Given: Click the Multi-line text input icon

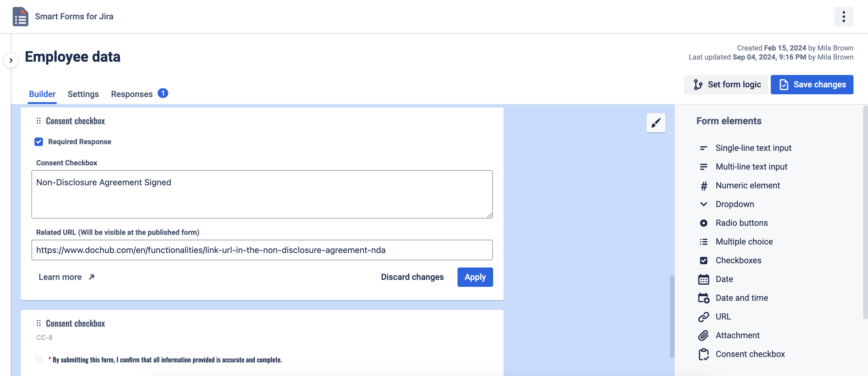Looking at the screenshot, I should click(x=703, y=167).
